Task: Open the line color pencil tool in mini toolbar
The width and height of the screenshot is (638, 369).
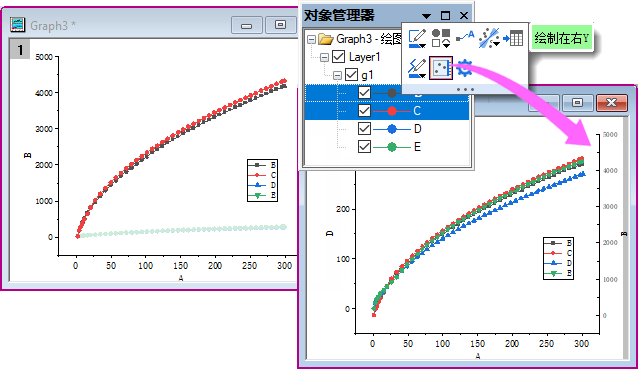Action: [417, 39]
